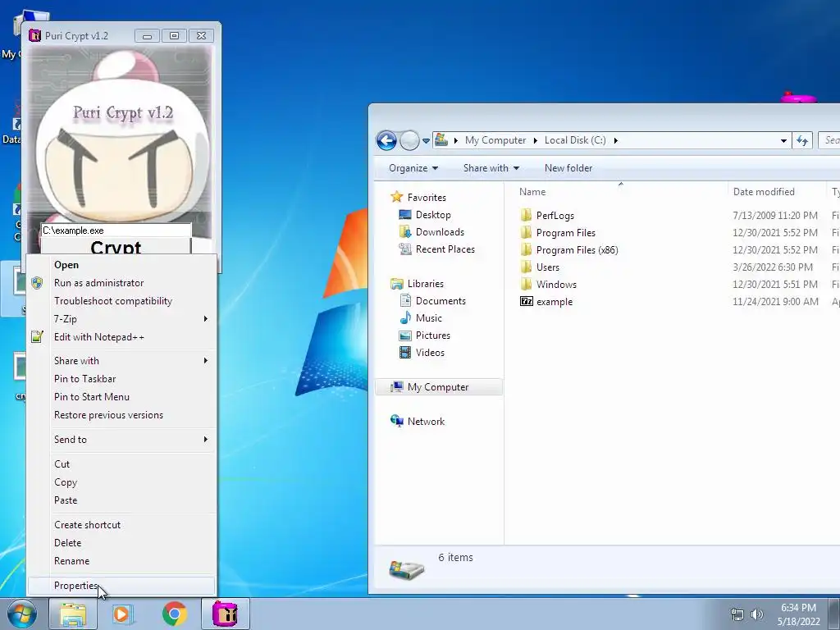840x630 pixels.
Task: Choose Edit with Notepad++
Action: tap(121, 337)
